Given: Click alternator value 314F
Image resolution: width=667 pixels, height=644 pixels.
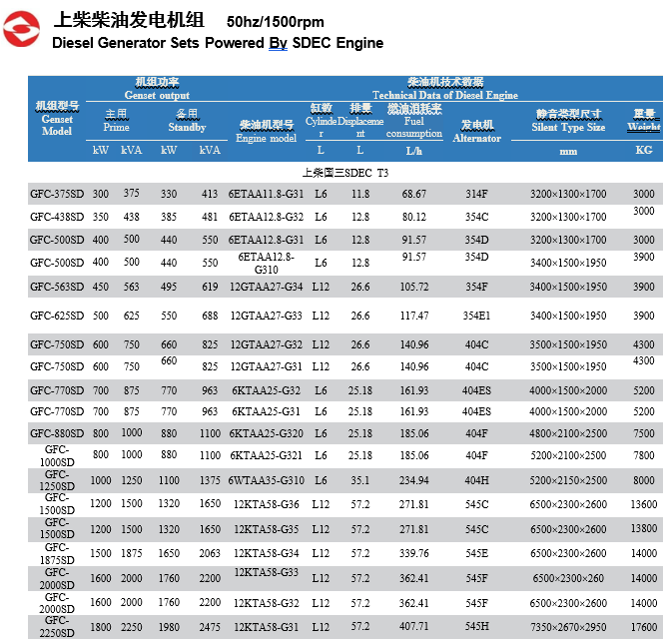Looking at the screenshot, I should point(477,194).
